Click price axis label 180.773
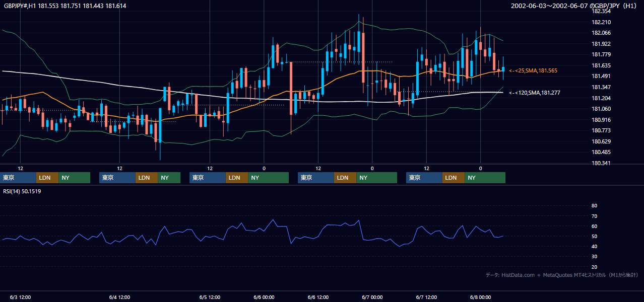 pos(601,130)
